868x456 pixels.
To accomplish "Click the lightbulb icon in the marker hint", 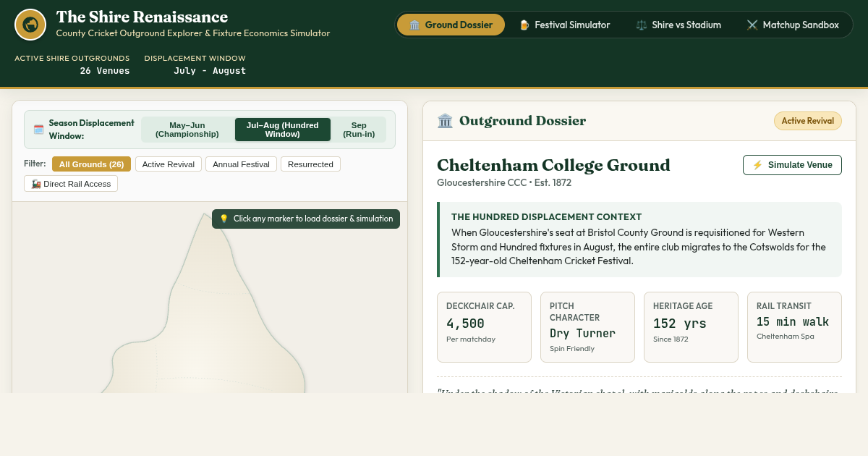I will click(224, 219).
